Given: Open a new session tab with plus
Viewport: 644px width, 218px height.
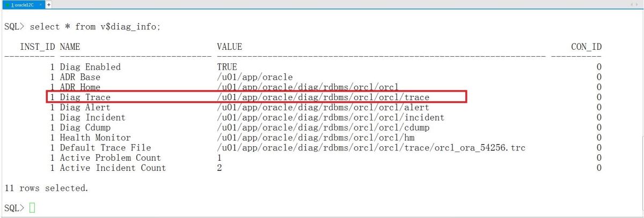Looking at the screenshot, I should pyautogui.click(x=49, y=4).
